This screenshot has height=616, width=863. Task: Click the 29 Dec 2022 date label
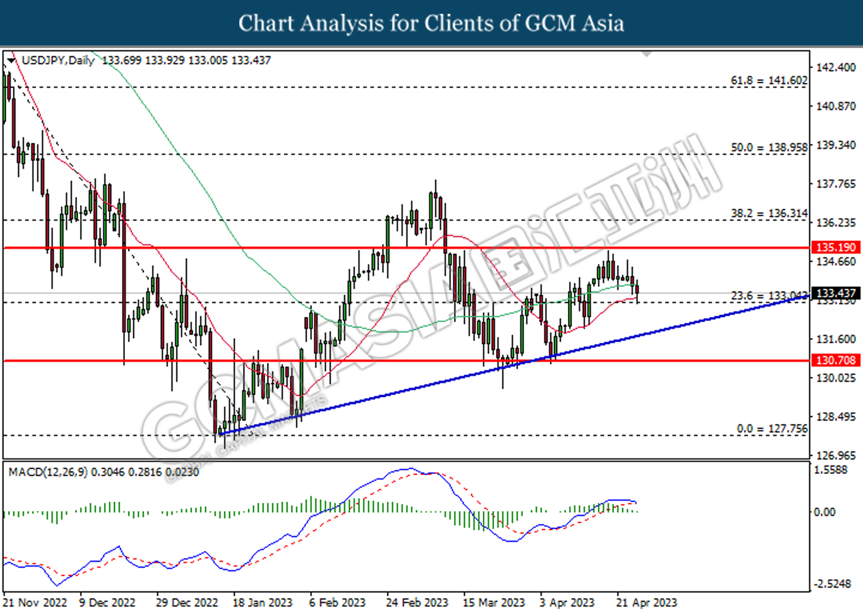pyautogui.click(x=187, y=603)
